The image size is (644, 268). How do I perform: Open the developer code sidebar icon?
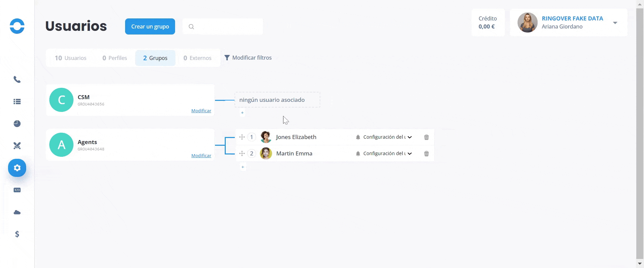point(17,190)
